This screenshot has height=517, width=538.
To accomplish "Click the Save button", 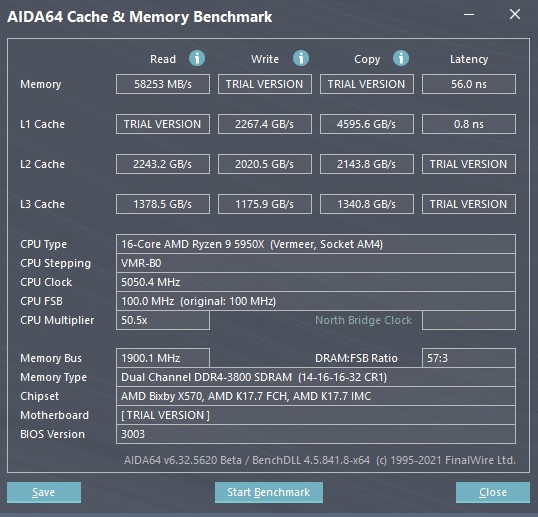I will [44, 492].
